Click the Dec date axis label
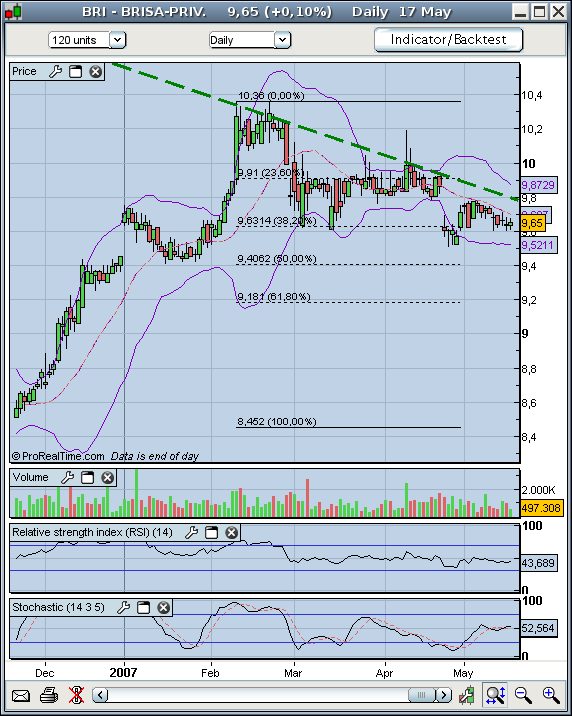 tap(45, 673)
